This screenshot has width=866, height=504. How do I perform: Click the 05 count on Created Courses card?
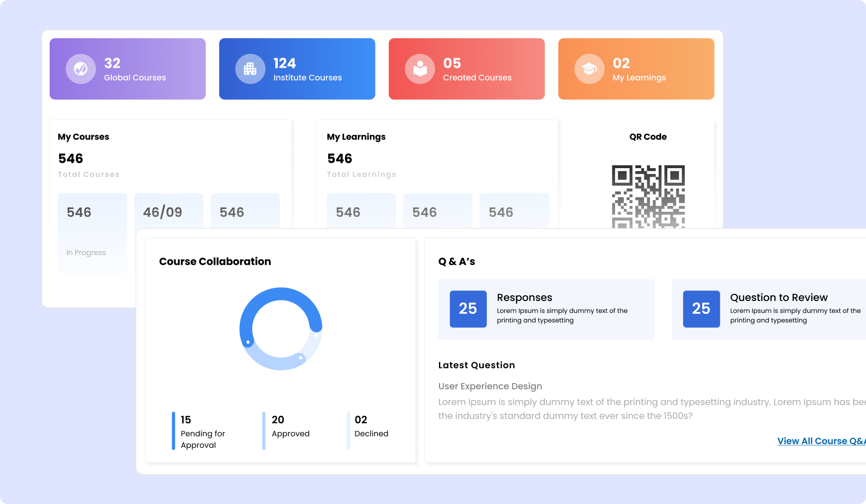[452, 63]
